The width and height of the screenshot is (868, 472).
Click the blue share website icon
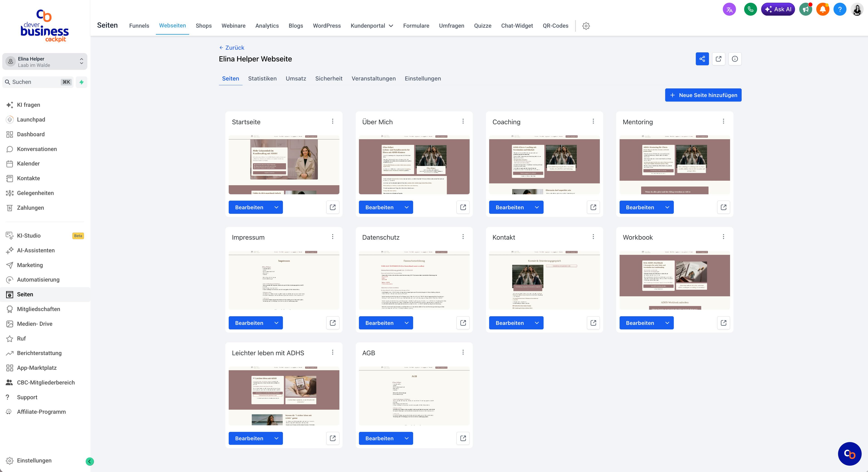[702, 59]
